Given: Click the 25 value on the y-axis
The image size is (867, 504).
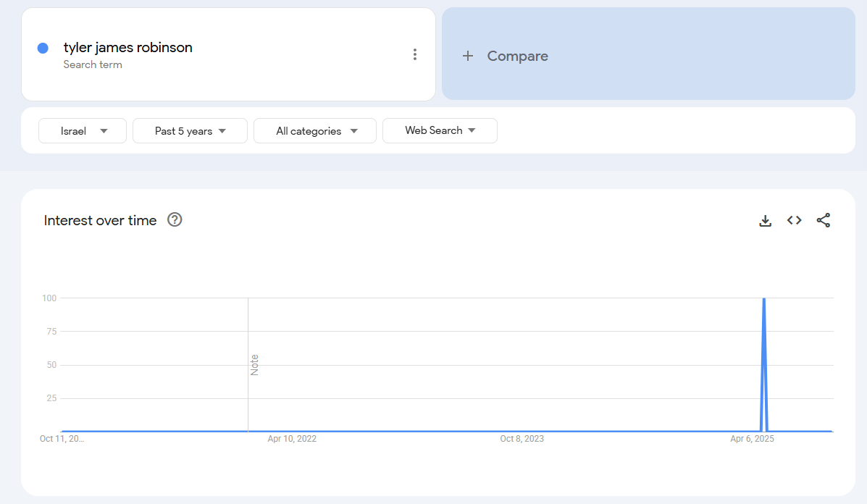Looking at the screenshot, I should tap(51, 398).
